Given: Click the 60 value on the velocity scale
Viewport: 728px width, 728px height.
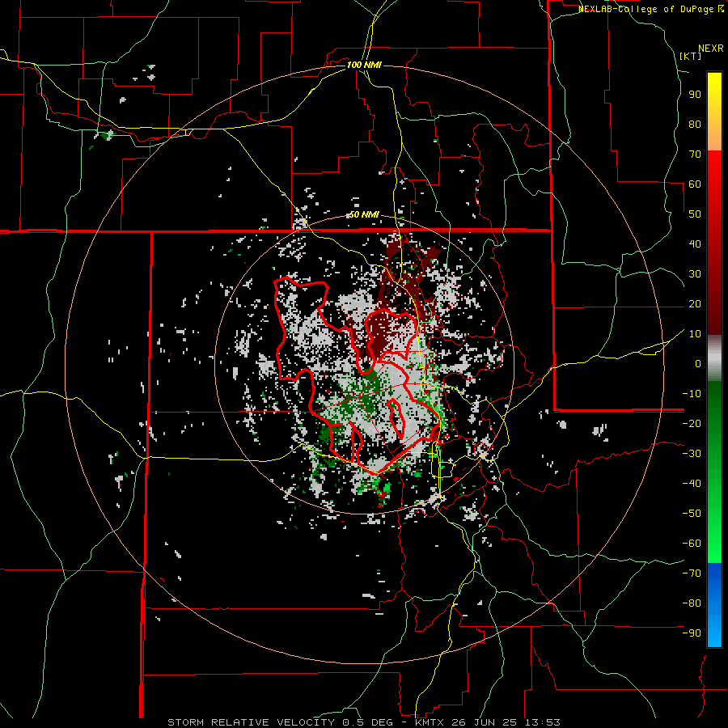Looking at the screenshot, I should click(x=695, y=184).
